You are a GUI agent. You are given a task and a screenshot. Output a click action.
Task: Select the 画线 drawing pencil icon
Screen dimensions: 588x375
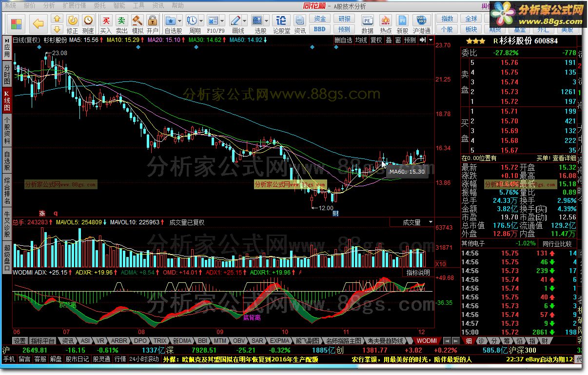235,20
